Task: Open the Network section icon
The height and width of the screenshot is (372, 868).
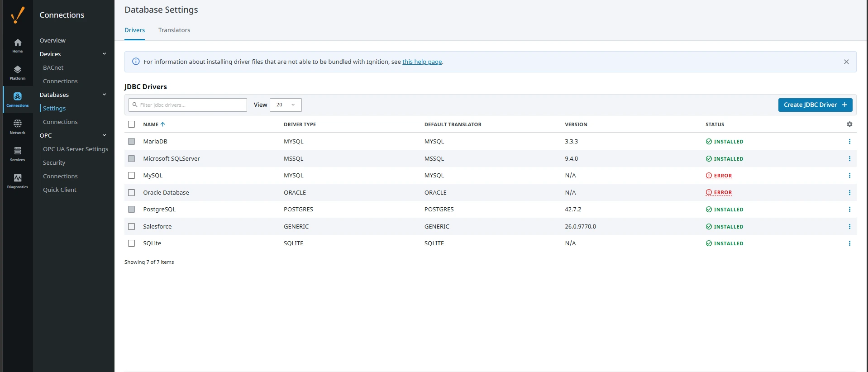Action: click(18, 127)
